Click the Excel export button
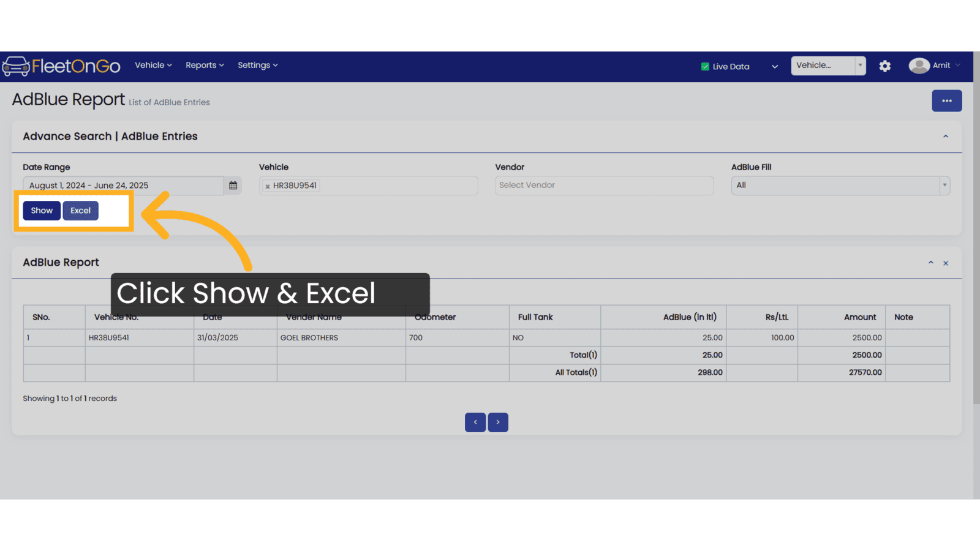The width and height of the screenshot is (980, 551). (80, 211)
